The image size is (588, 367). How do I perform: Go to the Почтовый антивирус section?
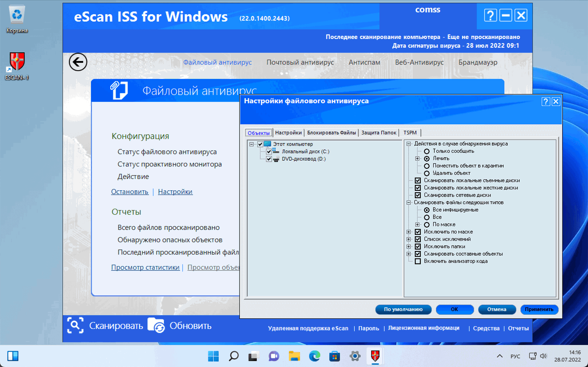[x=300, y=62]
